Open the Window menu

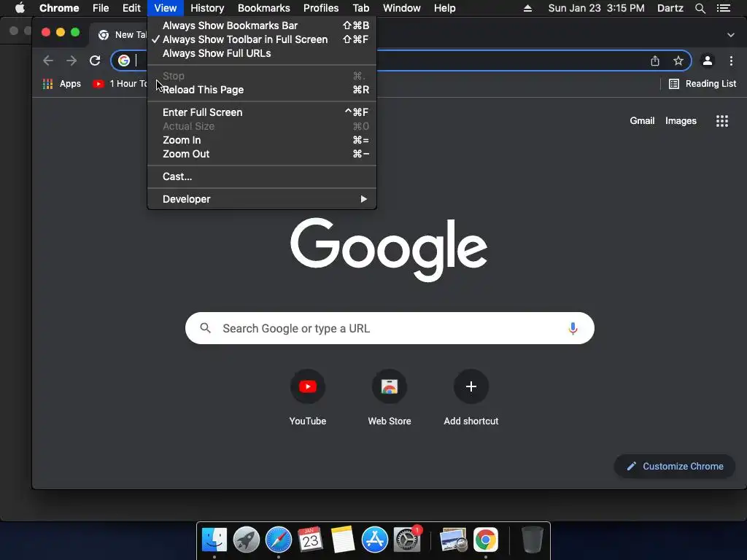point(402,8)
